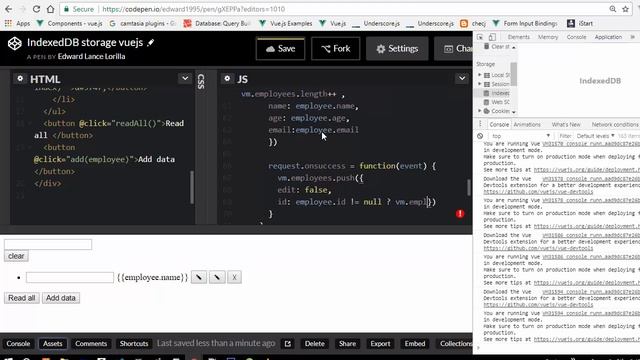The height and width of the screenshot is (360, 640).
Task: Open the Comments footer button
Action: (91, 344)
